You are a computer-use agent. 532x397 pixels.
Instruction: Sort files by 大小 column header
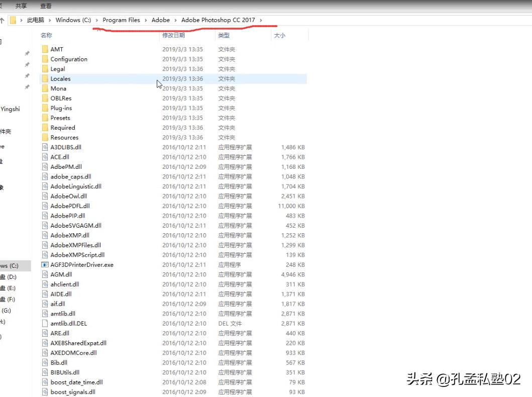(x=280, y=35)
